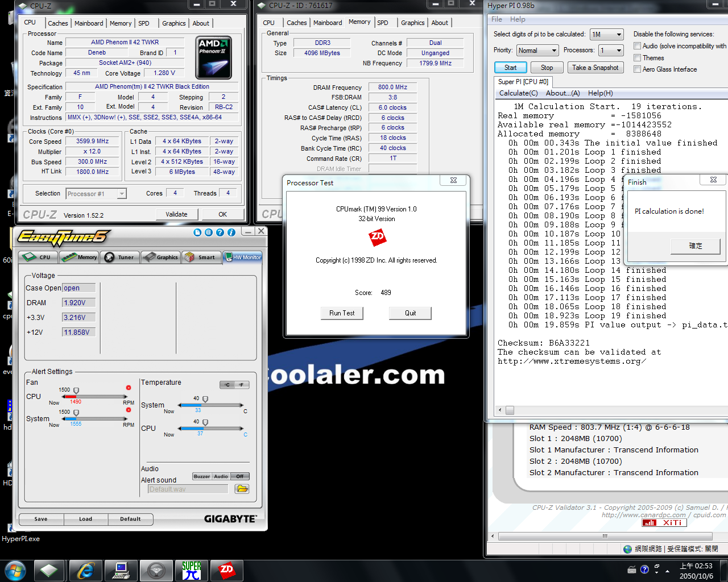728x582 pixels.
Task: Expand the Processors count dropdown
Action: tap(618, 51)
